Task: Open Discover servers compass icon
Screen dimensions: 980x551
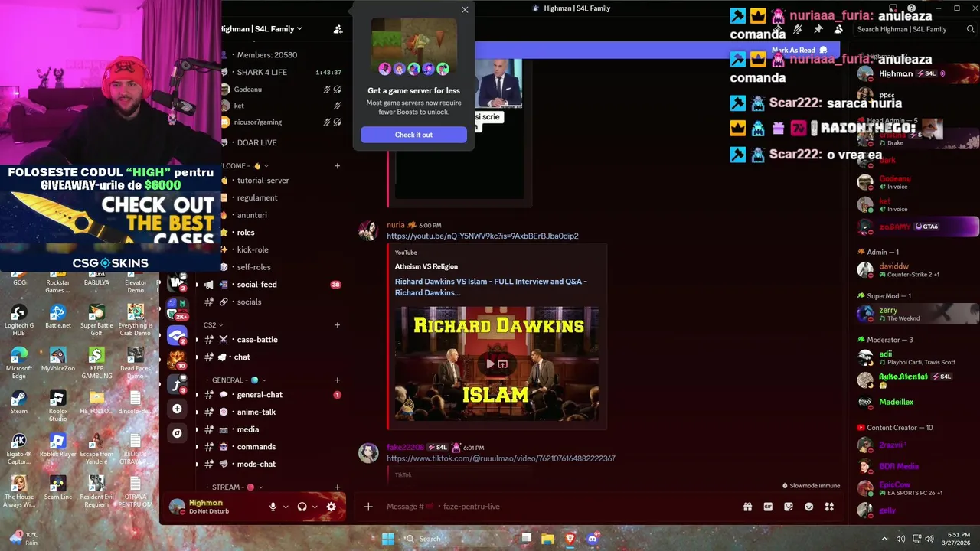Action: tap(177, 433)
